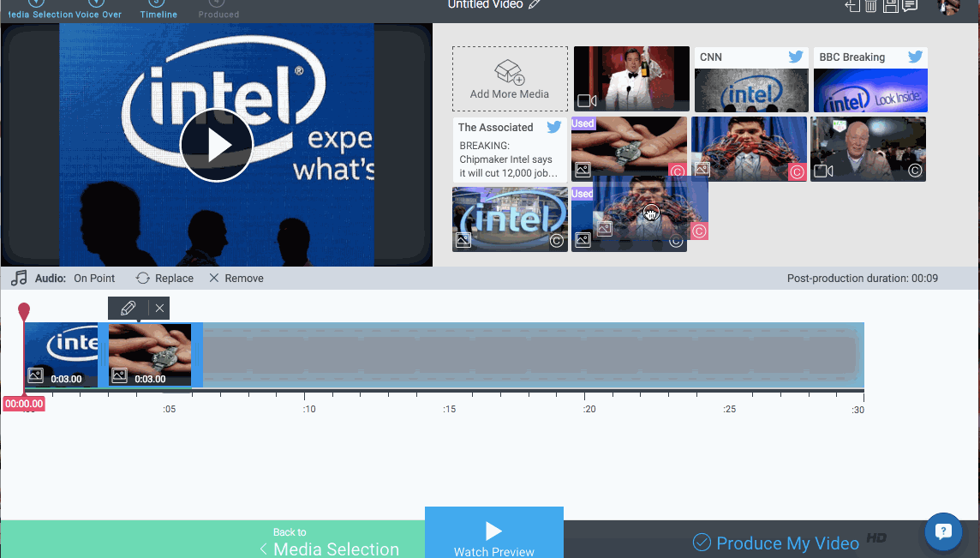Edit the Untitled Video title with pencil icon

[x=534, y=4]
